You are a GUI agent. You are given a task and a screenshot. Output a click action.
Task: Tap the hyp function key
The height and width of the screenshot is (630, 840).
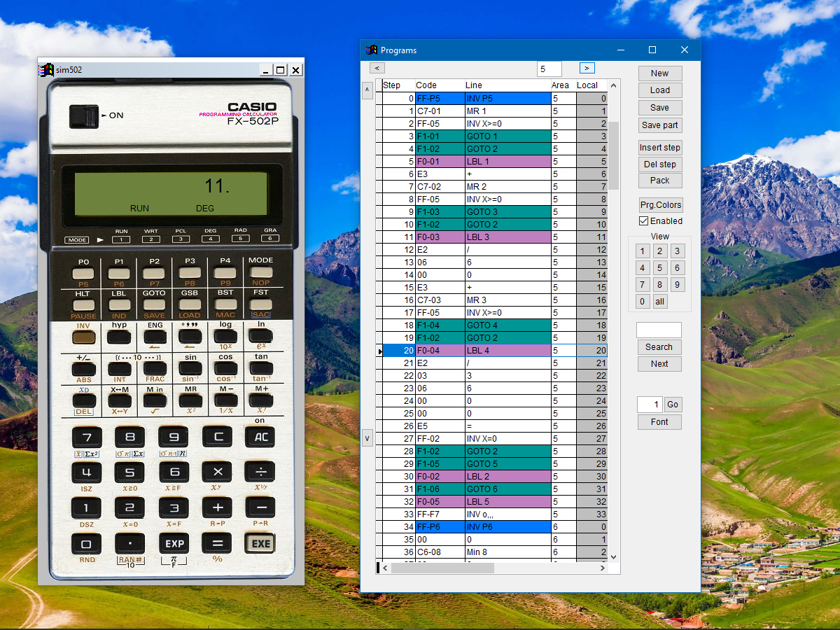click(119, 337)
